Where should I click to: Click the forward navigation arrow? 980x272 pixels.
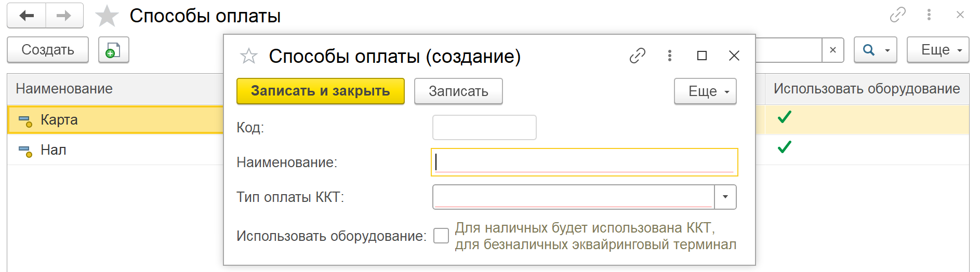[x=64, y=16]
